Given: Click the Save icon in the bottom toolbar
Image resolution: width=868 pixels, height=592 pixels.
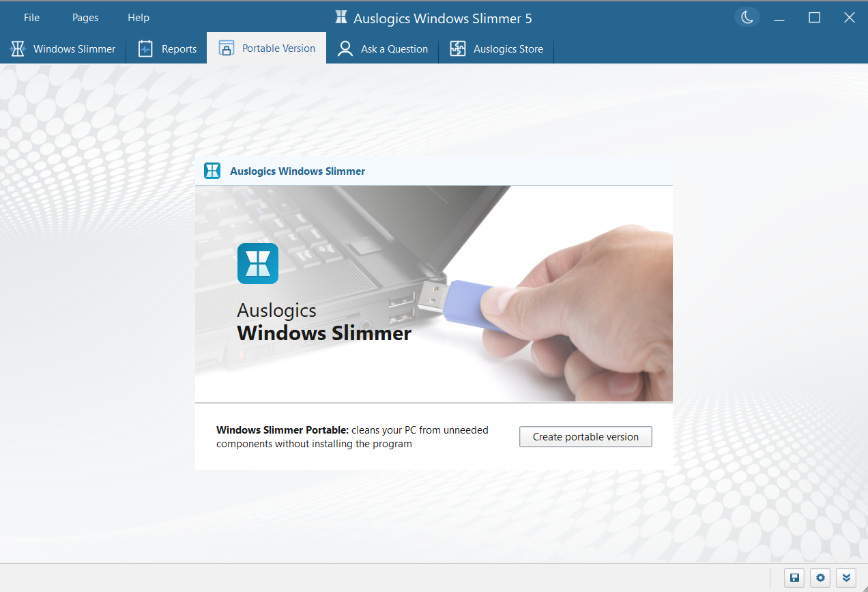Looking at the screenshot, I should coord(794,577).
